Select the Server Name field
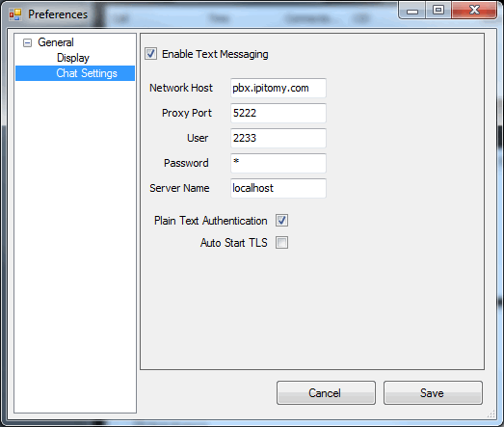This screenshot has height=427, width=504. click(x=279, y=188)
